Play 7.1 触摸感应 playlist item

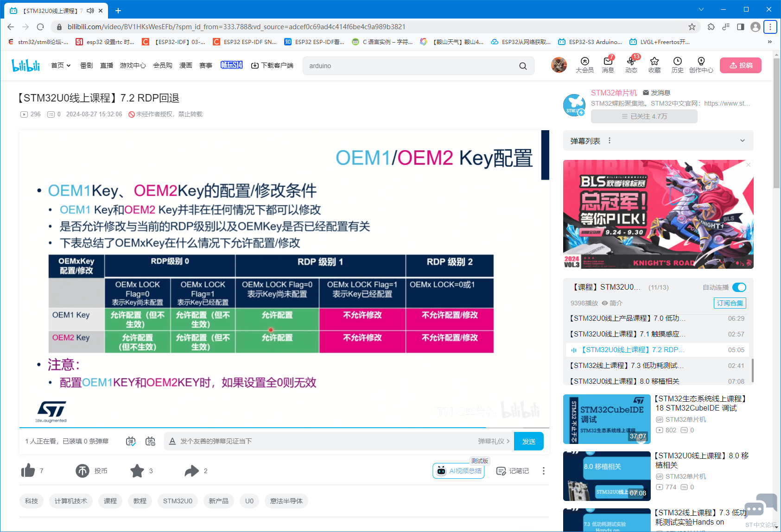[x=657, y=334]
